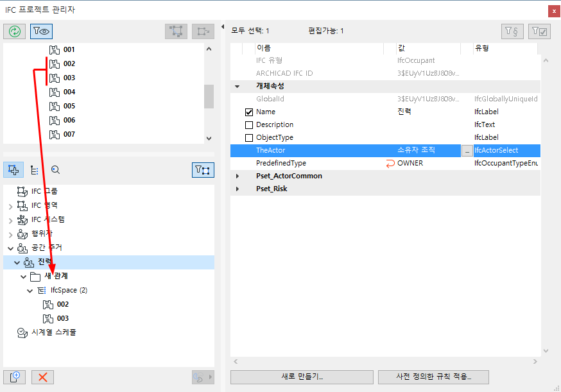Screen dimensions: 561x392
Task: Select space 005 in the upper list
Action: 69,106
